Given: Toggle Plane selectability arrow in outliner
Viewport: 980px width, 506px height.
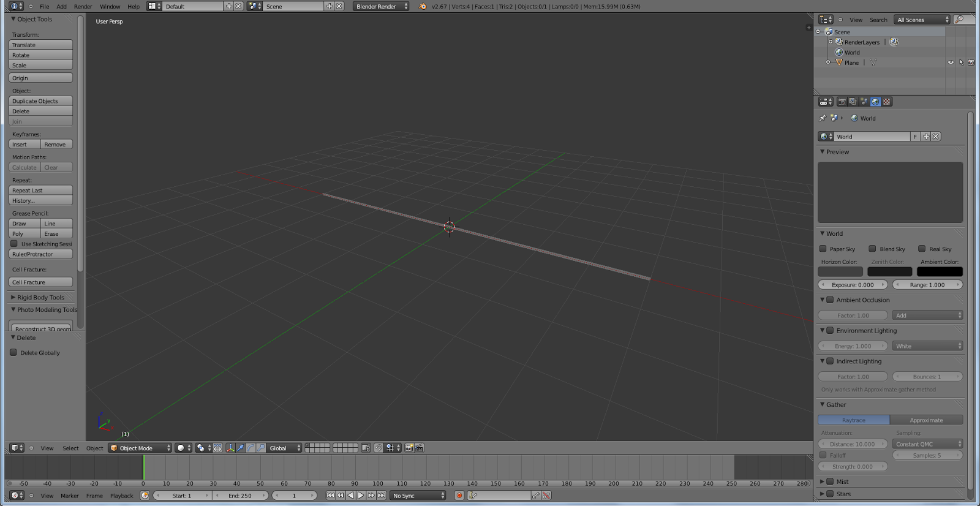Looking at the screenshot, I should pos(961,62).
